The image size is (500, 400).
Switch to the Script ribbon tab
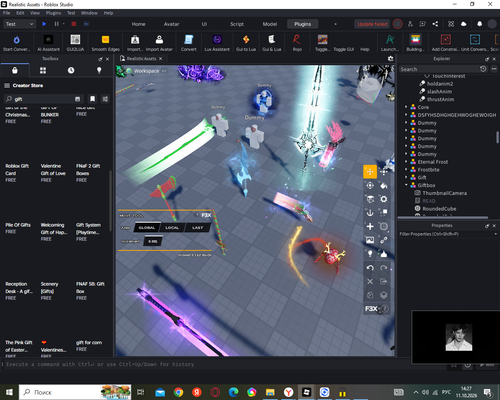pyautogui.click(x=237, y=24)
